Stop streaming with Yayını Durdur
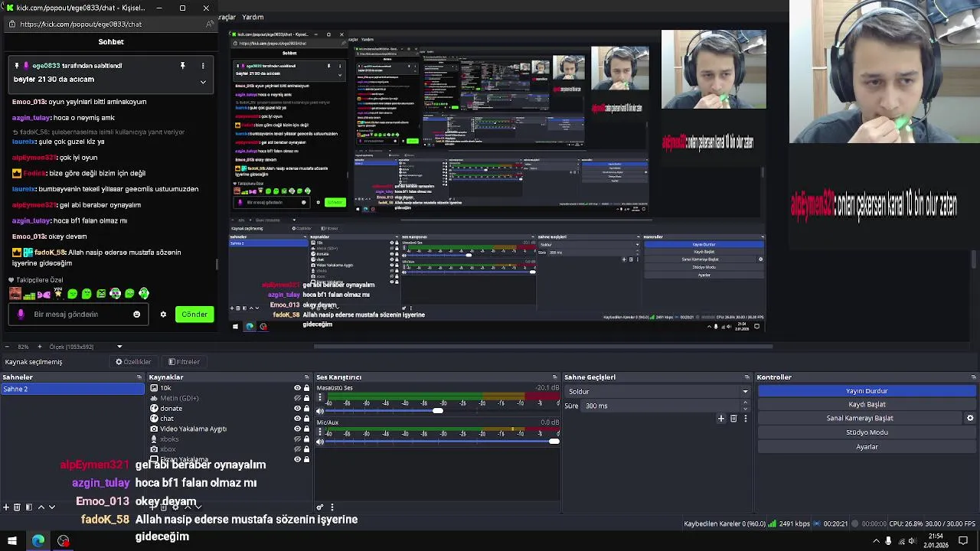Screen dimensions: 980x551 pyautogui.click(x=867, y=391)
